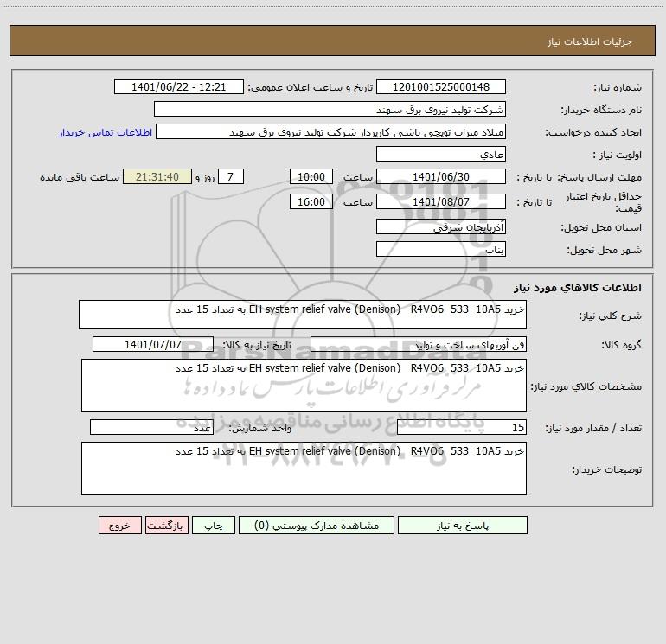
Task: Click the گروه کالا label
Action: pos(621,345)
